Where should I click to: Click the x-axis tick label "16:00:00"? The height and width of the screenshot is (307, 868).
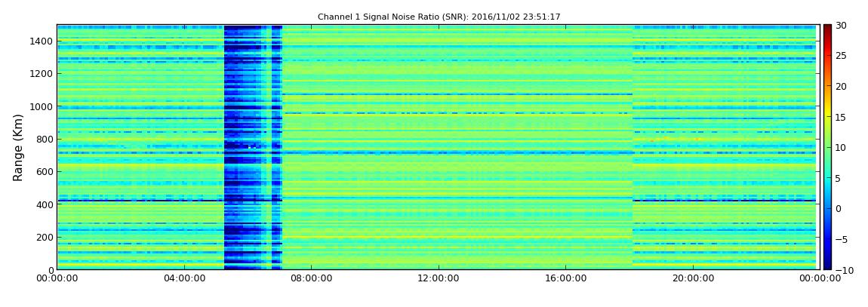click(x=565, y=278)
